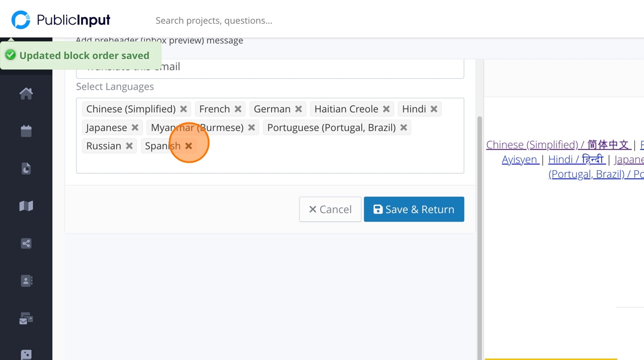This screenshot has width=644, height=360.
Task: Click the PublicInput logo
Action: point(61,20)
